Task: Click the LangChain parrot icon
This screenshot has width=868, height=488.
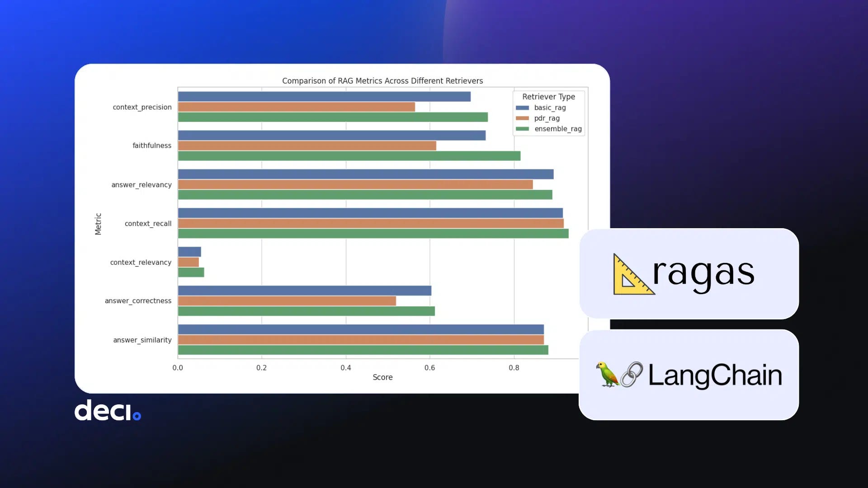Action: tap(607, 374)
